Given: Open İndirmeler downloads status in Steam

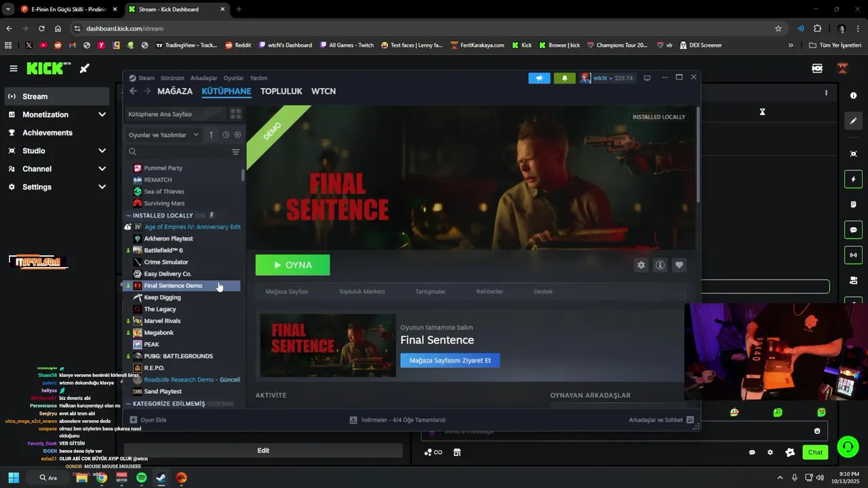Looking at the screenshot, I should [x=397, y=420].
